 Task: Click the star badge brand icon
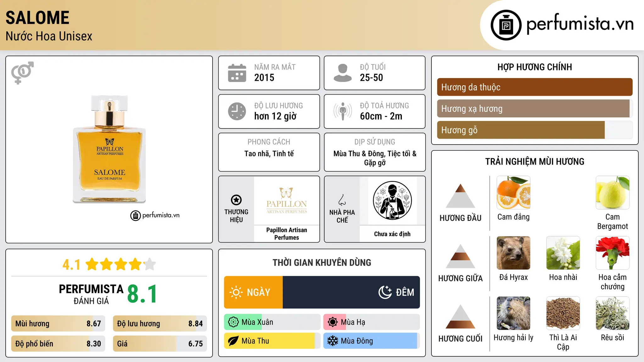click(x=236, y=200)
